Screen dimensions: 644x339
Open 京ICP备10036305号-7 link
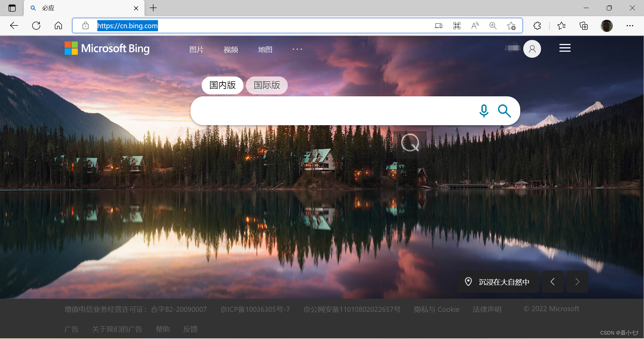click(255, 309)
